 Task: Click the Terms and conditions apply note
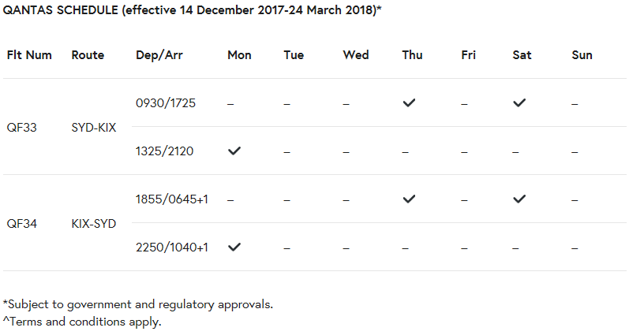click(82, 322)
